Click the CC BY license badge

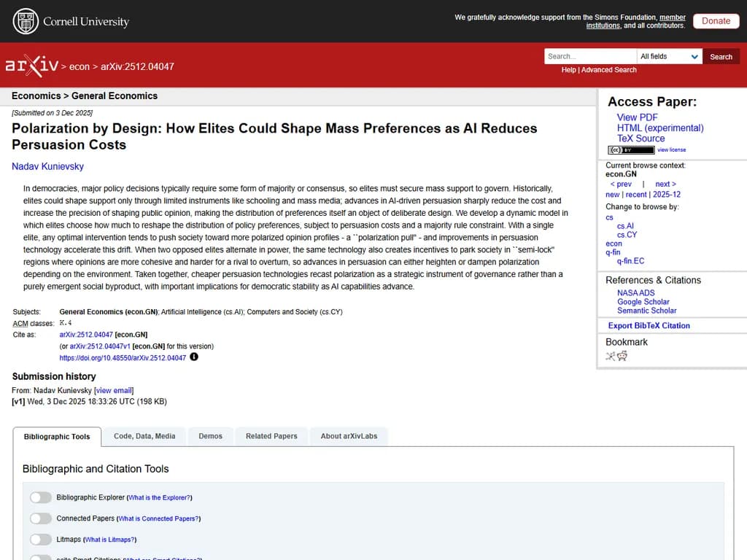(x=630, y=149)
